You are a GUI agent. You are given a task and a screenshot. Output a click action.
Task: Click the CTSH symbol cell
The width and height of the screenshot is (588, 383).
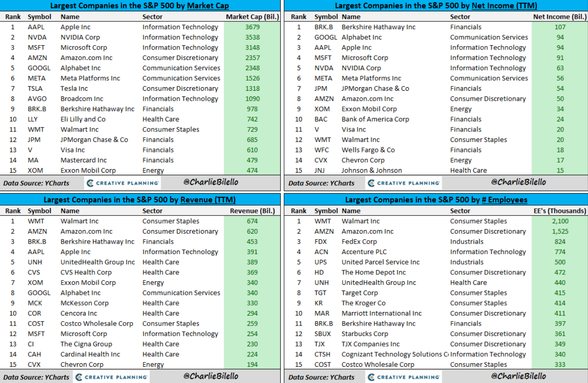pos(322,355)
